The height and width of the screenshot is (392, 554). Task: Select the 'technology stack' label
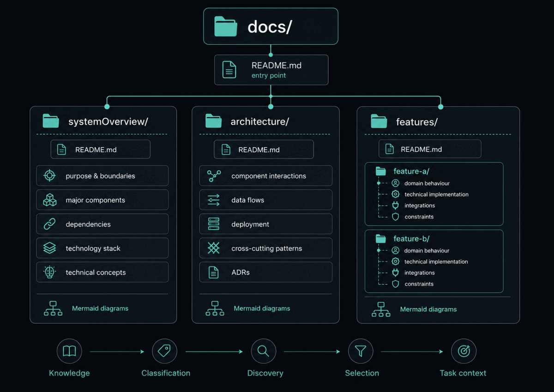coord(93,248)
